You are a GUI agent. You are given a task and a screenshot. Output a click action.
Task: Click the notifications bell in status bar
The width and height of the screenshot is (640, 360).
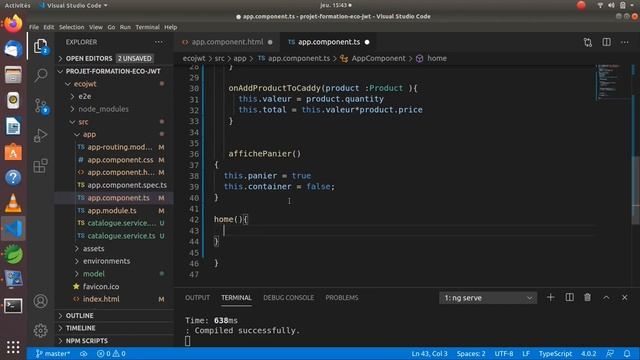click(x=627, y=353)
